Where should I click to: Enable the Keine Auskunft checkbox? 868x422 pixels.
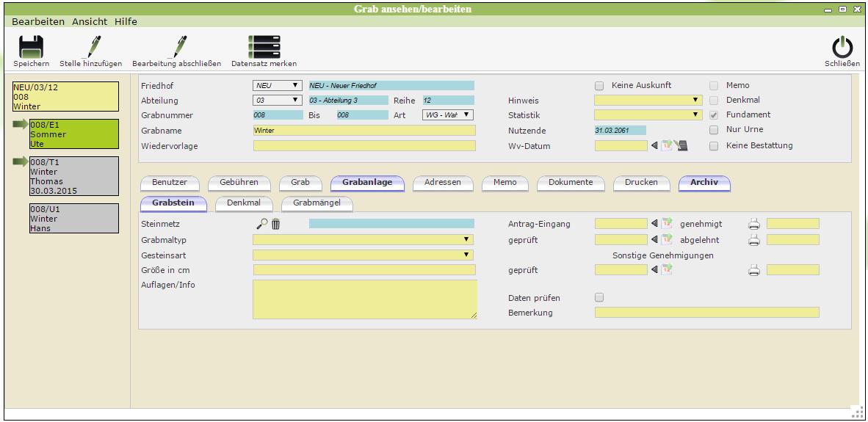599,86
